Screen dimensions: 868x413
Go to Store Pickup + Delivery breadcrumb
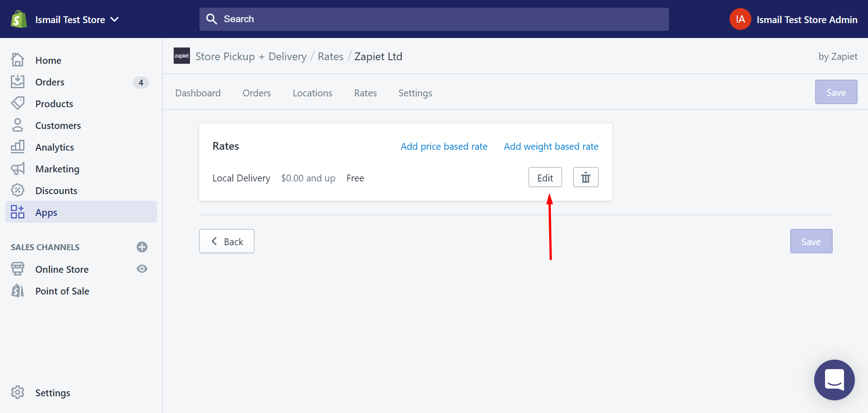tap(251, 57)
